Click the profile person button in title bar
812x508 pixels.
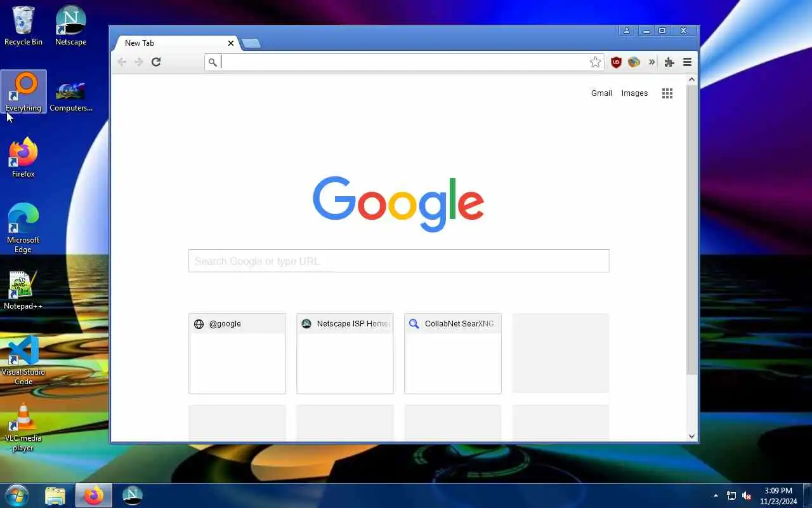pyautogui.click(x=627, y=30)
